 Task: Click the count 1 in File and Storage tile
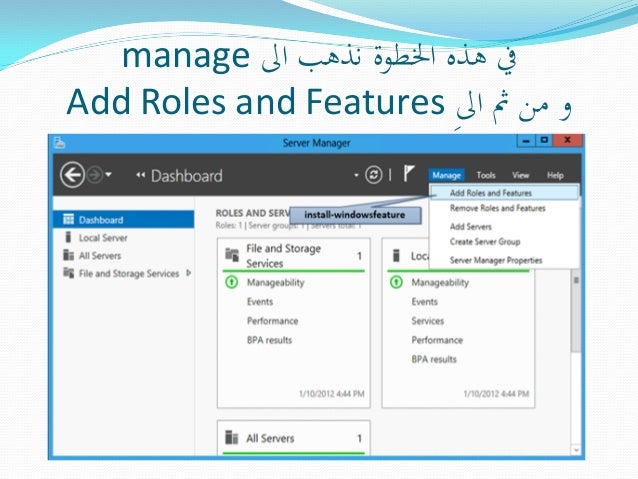coord(359,256)
